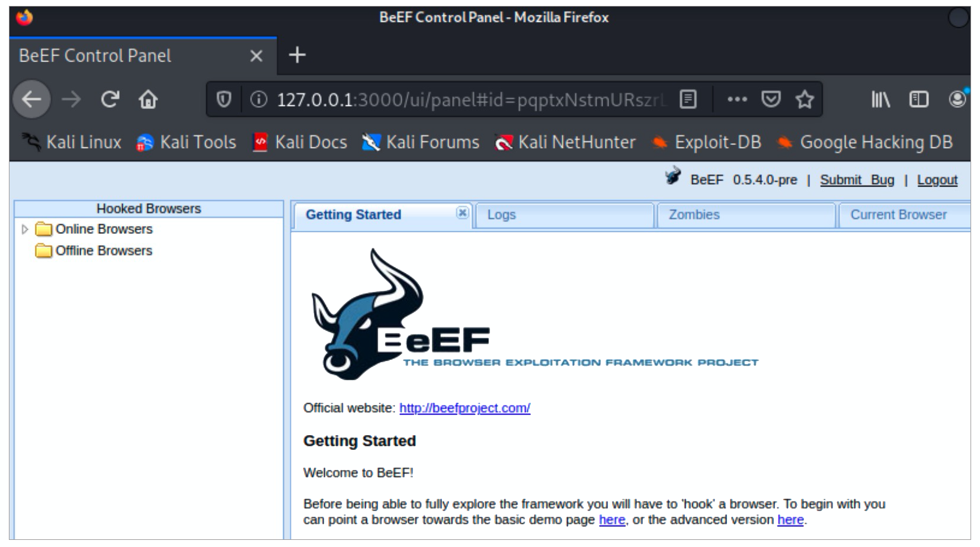Reload the page with refresh icon
The image size is (980, 547).
tap(110, 99)
